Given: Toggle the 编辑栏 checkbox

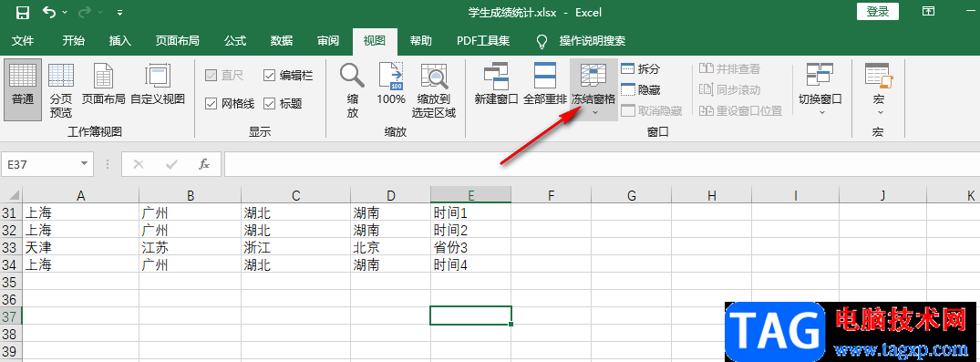Looking at the screenshot, I should coord(288,76).
